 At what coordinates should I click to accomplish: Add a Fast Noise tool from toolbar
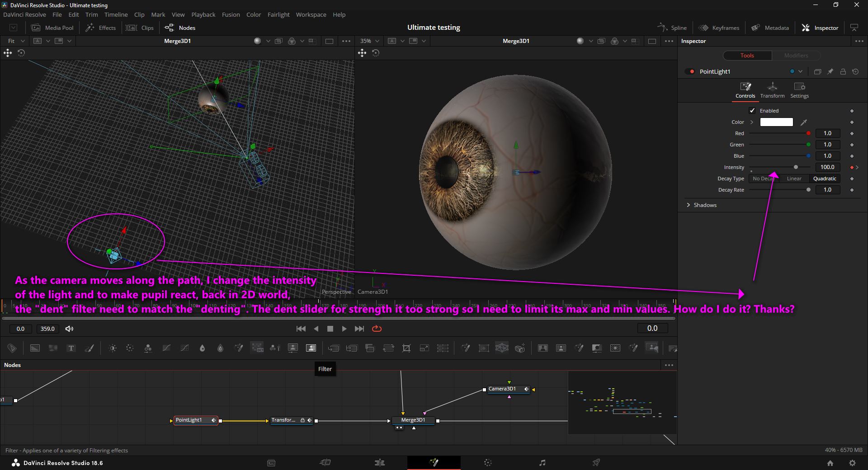tap(53, 348)
